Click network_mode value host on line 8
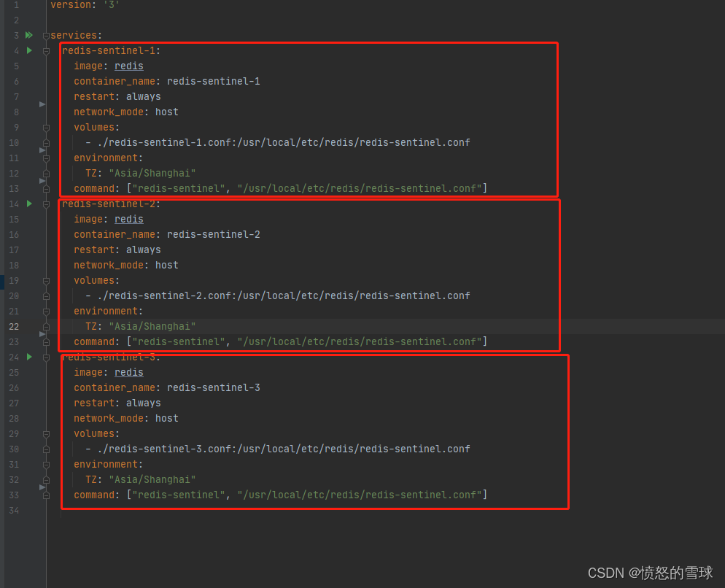Screen dimensions: 725x588 pyautogui.click(x=167, y=112)
